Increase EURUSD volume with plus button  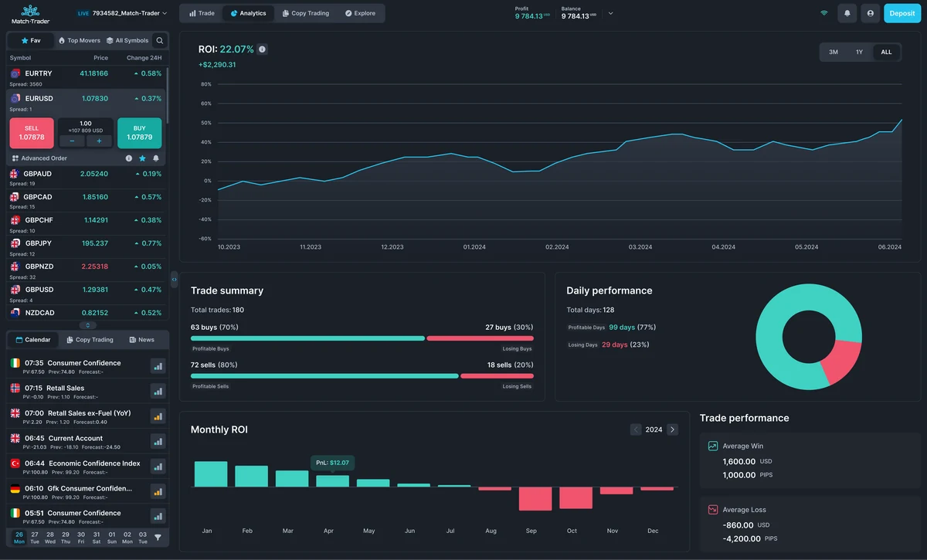tap(99, 141)
